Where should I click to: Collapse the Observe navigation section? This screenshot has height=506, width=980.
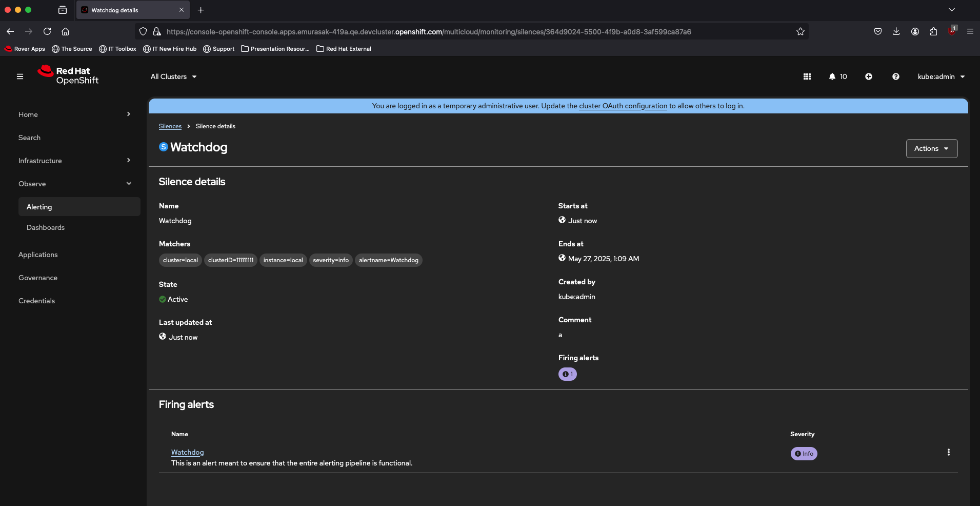point(75,184)
